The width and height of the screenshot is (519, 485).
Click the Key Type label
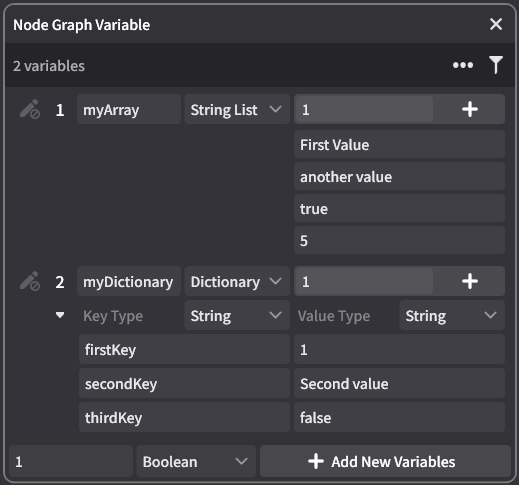point(113,316)
